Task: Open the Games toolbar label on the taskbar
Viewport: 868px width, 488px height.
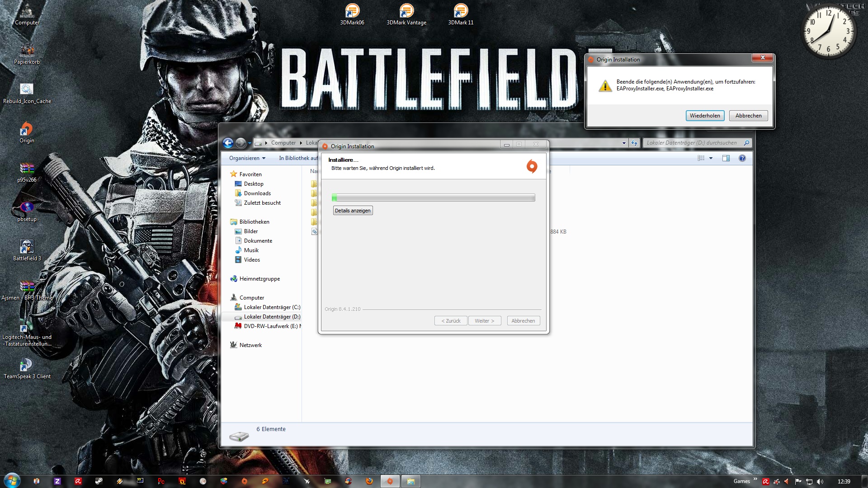Action: [742, 481]
